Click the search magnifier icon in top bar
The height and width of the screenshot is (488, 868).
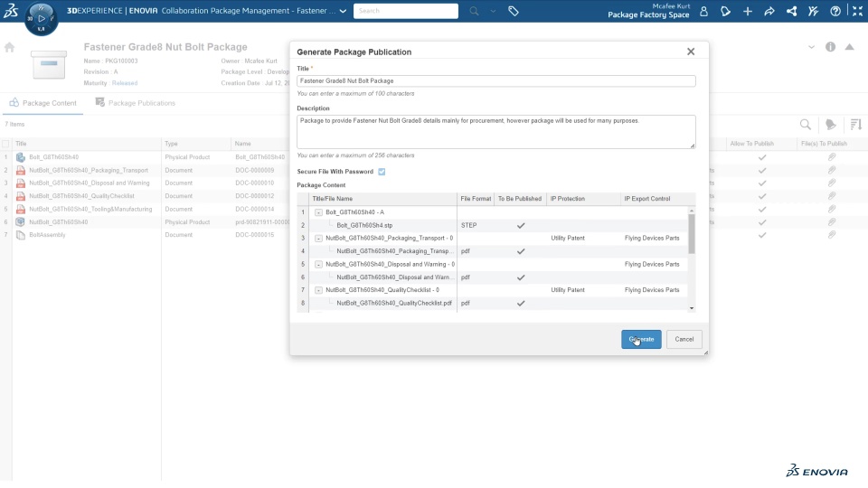coord(474,11)
